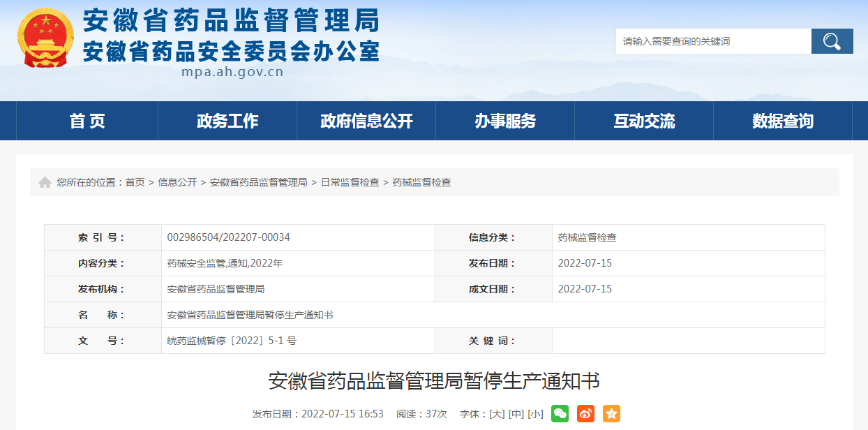Click publishing agency value 安徽省药品监督管理局
Screen dimensions: 868x430
(216, 289)
